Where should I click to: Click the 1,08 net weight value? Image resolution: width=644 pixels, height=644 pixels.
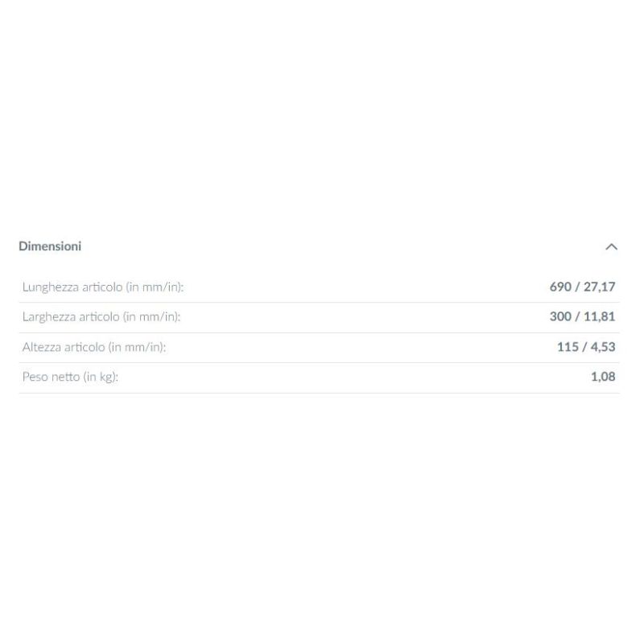[x=603, y=377]
